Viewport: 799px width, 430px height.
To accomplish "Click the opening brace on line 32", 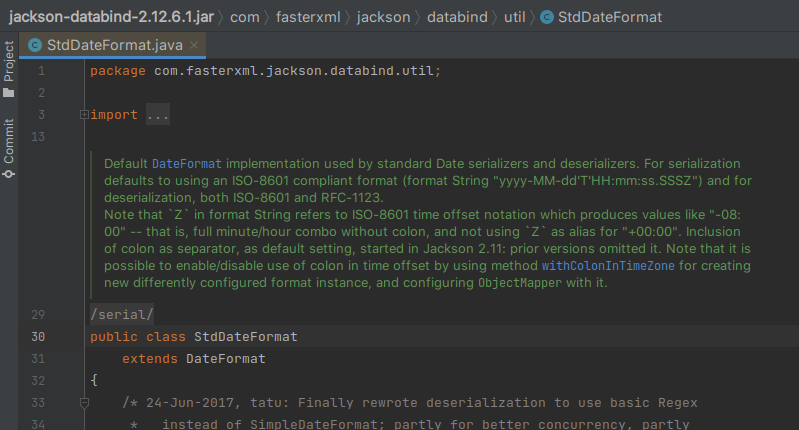I will 94,380.
